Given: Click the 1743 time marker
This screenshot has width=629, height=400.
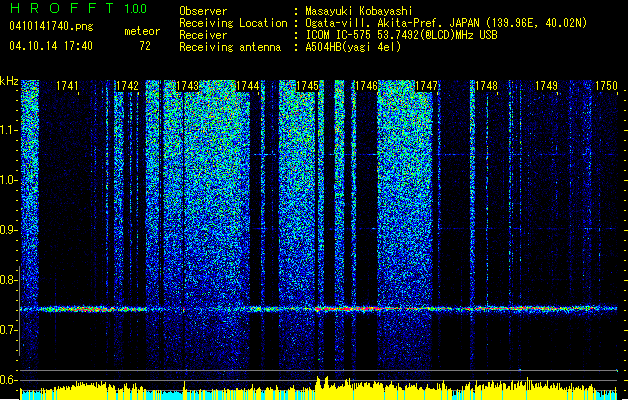Looking at the screenshot, I should tap(187, 86).
